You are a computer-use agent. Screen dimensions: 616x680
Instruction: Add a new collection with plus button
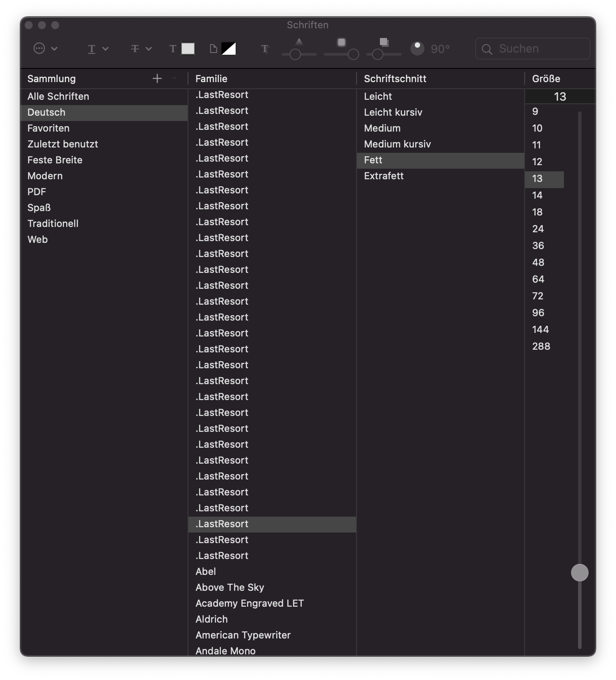[x=157, y=79]
